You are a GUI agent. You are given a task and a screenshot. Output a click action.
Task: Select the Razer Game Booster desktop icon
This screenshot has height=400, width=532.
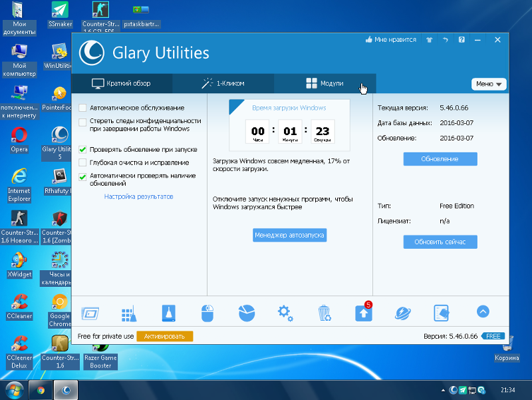pos(100,356)
